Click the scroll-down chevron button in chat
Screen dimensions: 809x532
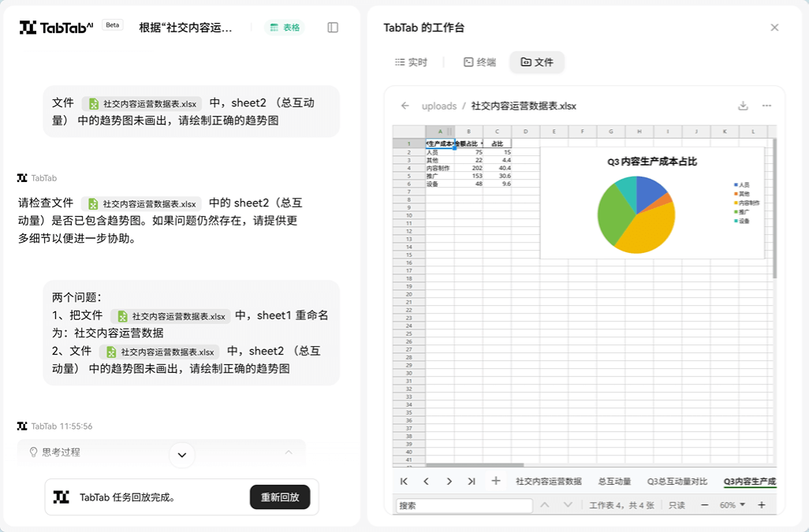coord(182,455)
